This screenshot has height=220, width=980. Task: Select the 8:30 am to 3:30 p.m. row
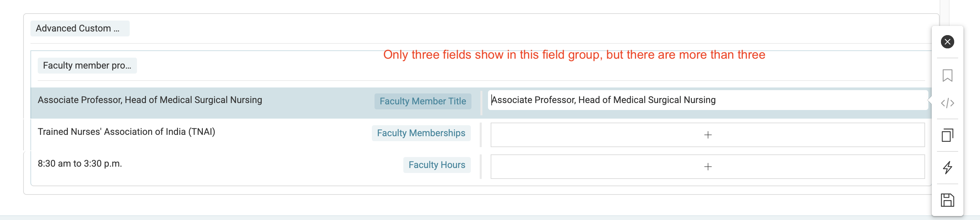click(80, 164)
